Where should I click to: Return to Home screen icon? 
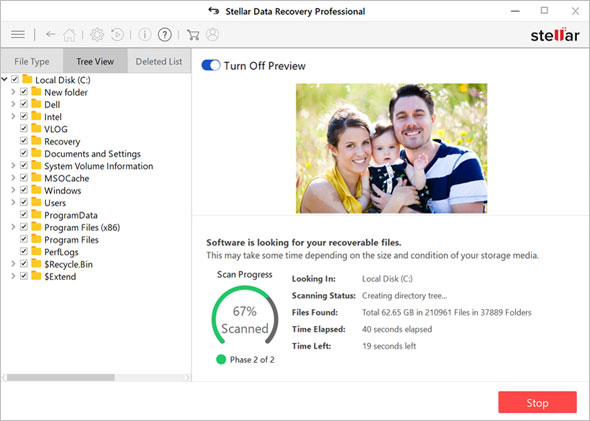point(69,35)
